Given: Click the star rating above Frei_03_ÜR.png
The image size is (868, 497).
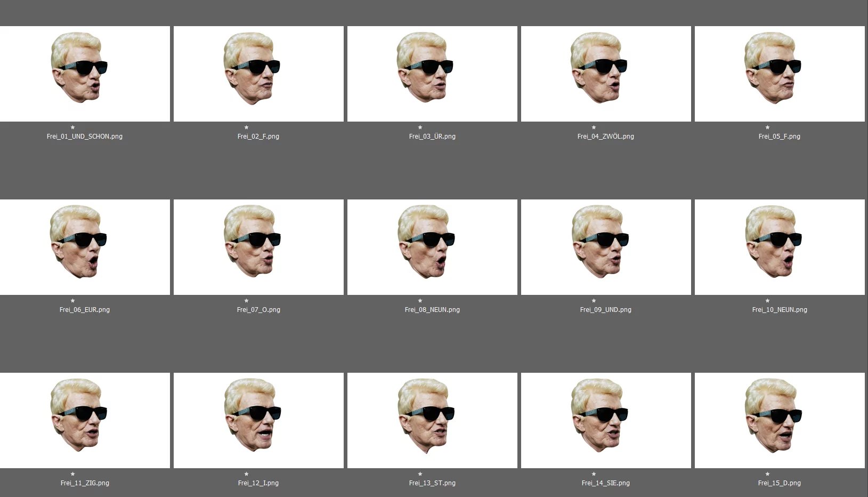Looking at the screenshot, I should click(420, 127).
